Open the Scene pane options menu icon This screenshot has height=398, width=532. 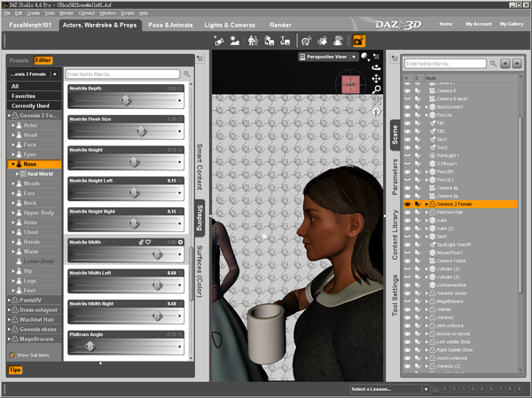(395, 59)
